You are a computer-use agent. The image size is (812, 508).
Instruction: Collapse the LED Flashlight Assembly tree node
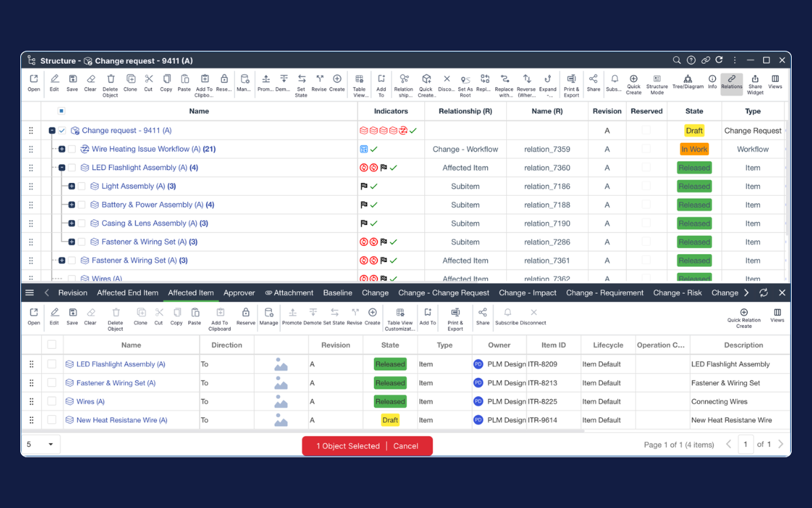pos(62,168)
